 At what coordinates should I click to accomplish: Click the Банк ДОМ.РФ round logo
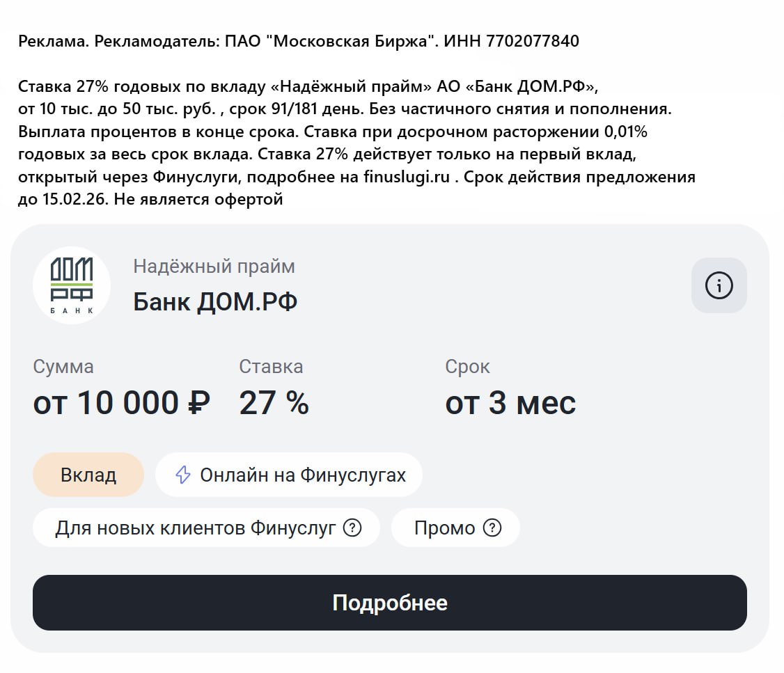tap(72, 285)
